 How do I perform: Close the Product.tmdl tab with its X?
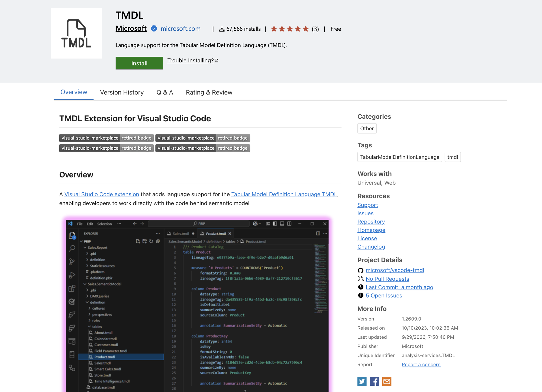pyautogui.click(x=230, y=234)
